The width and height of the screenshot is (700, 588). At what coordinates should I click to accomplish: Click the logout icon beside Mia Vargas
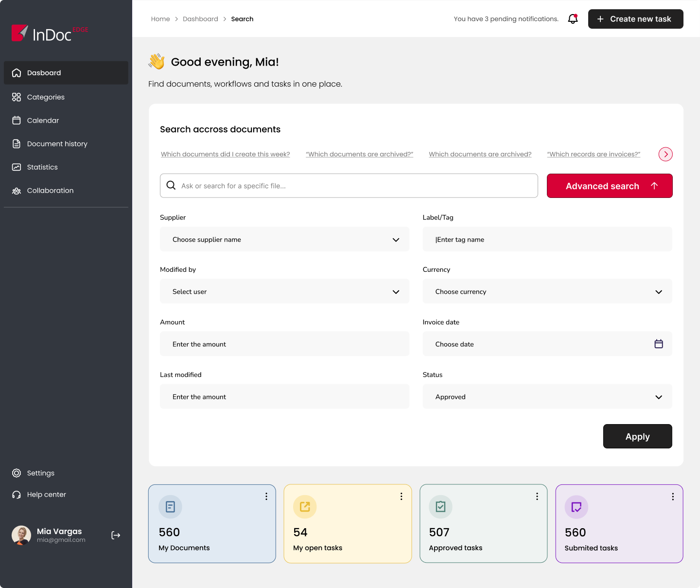point(116,535)
